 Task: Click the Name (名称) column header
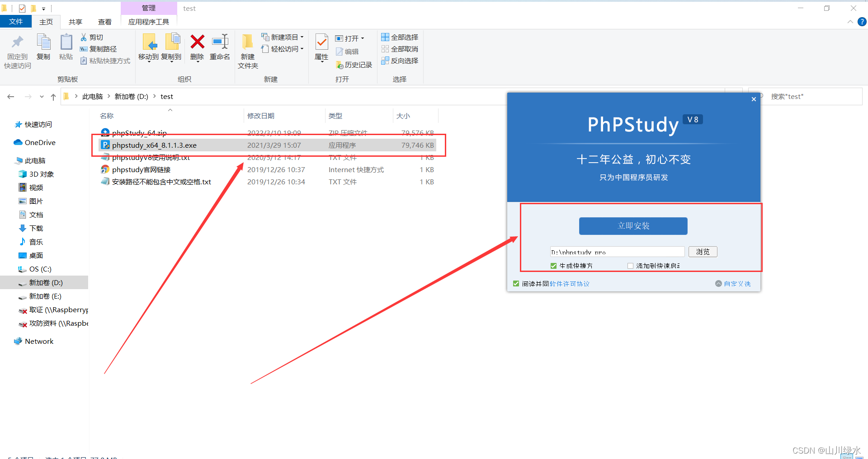(x=107, y=116)
